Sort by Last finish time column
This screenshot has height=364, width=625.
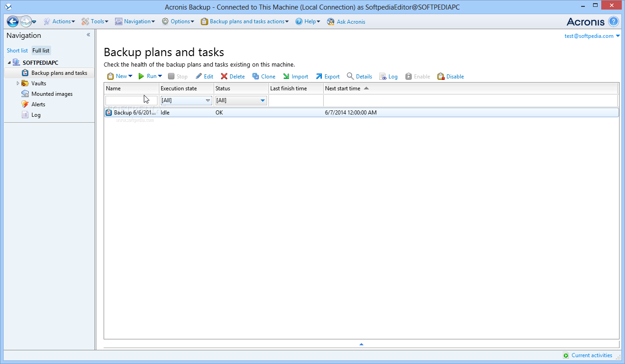click(x=296, y=88)
